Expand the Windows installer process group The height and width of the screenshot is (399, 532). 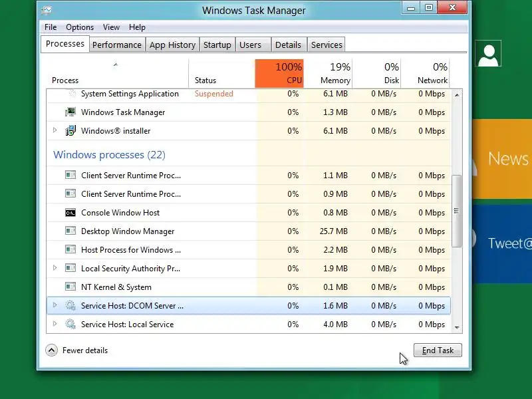(x=55, y=130)
